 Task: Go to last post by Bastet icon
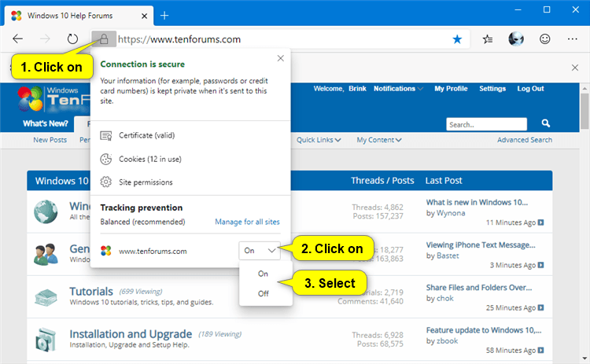pyautogui.click(x=540, y=265)
